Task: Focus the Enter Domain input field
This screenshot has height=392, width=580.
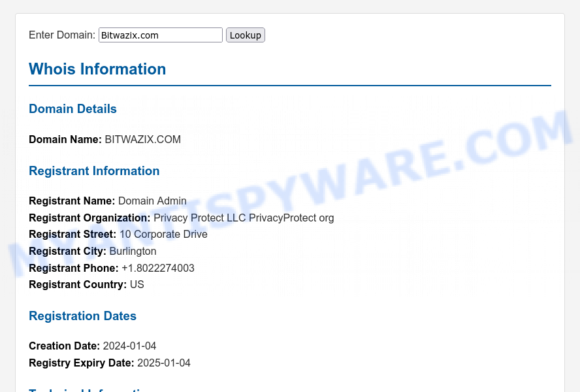Action: [161, 35]
